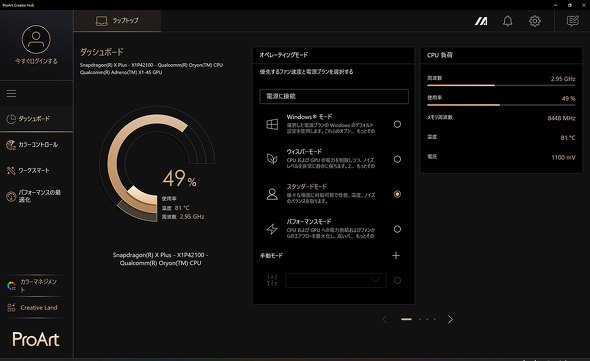Open カラーマネジメント in the sidebar

click(x=36, y=285)
